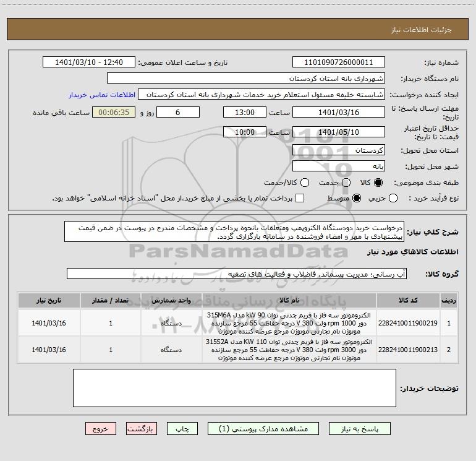476x461 pixels.
Task: Click the بازگشت back button
Action: point(142,429)
